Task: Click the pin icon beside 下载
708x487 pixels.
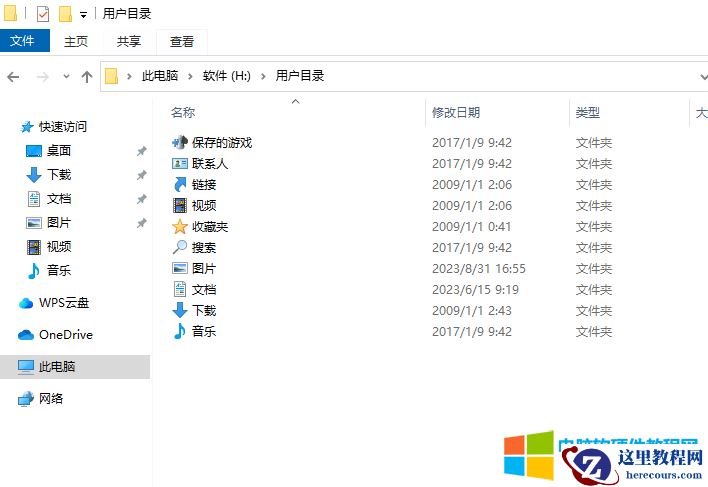Action: pyautogui.click(x=142, y=175)
